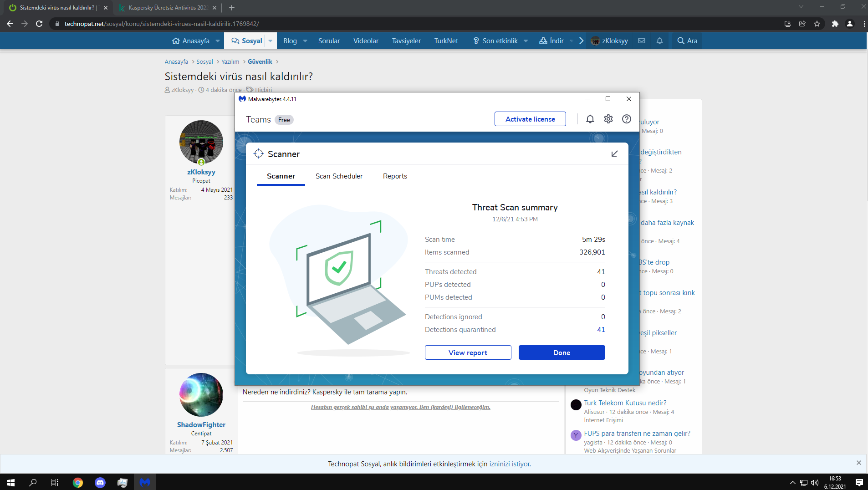Open Tavsiyeler in navbar

pos(406,41)
